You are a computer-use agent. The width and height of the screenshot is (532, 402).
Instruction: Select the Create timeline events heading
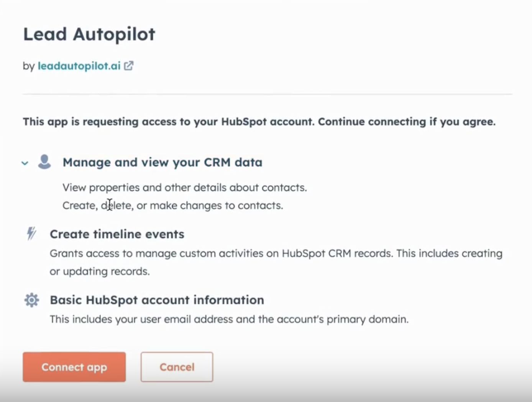[x=117, y=234]
